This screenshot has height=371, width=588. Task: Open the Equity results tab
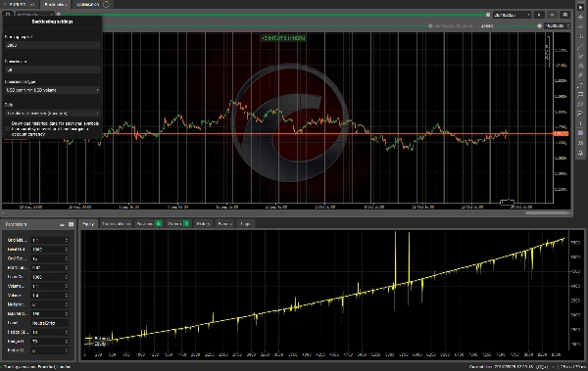click(x=88, y=224)
